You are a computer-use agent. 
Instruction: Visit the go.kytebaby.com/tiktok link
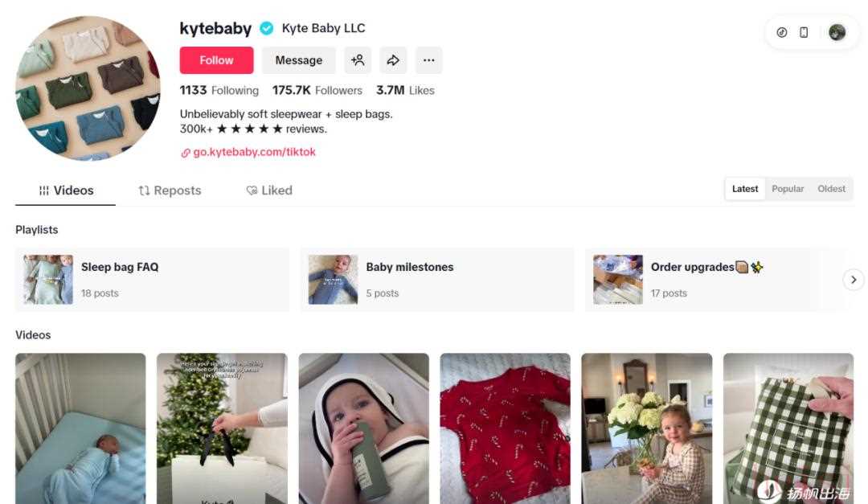click(x=254, y=152)
